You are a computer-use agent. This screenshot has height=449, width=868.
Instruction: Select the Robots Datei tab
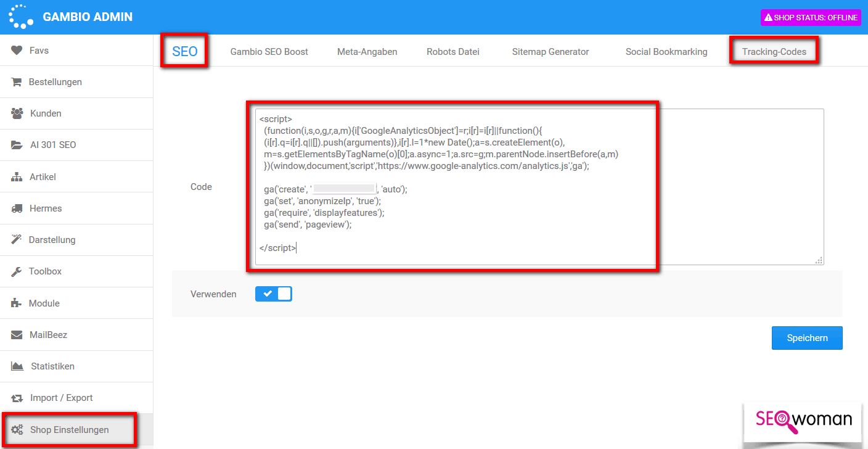(453, 52)
